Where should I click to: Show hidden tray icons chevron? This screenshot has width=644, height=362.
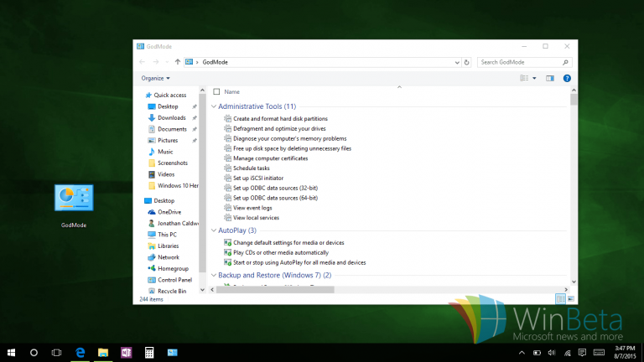click(522, 353)
